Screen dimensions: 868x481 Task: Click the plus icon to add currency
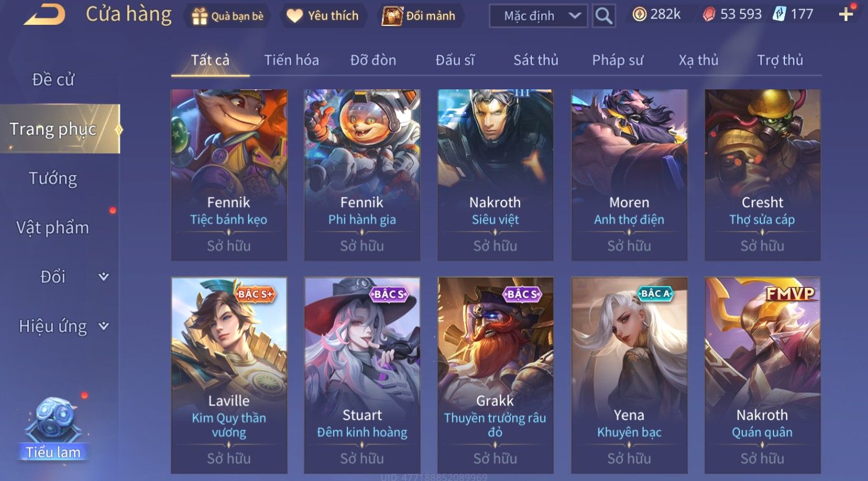[846, 14]
